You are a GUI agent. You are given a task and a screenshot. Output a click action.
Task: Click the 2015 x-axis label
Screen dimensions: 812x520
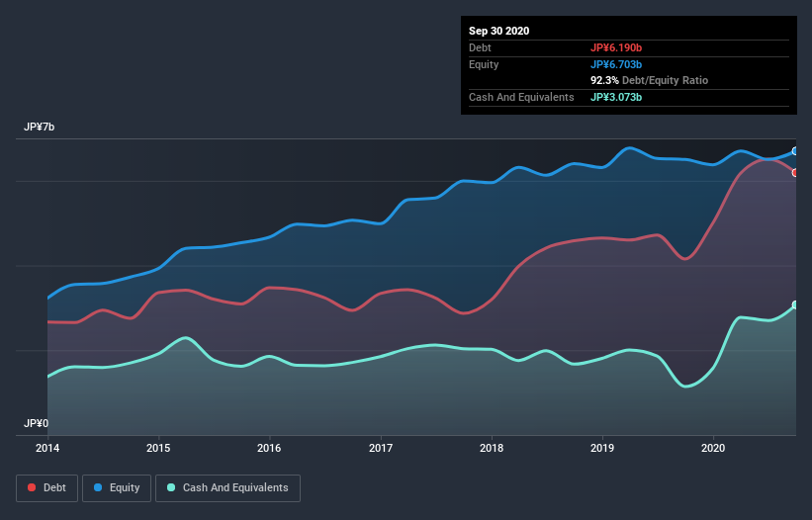tap(158, 448)
